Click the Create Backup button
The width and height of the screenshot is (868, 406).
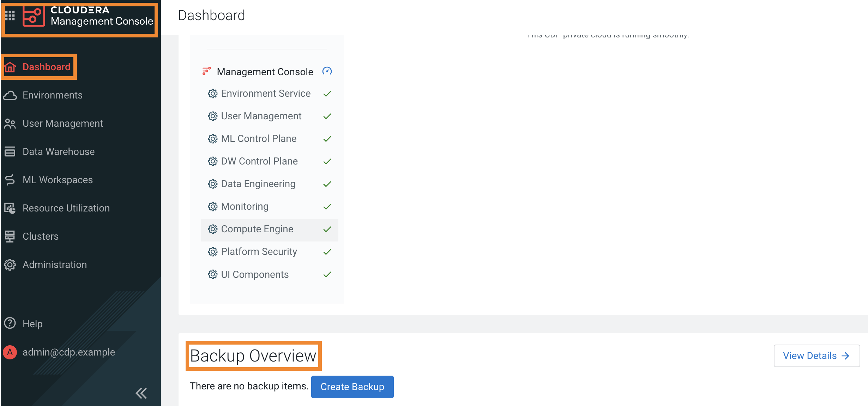[352, 387]
